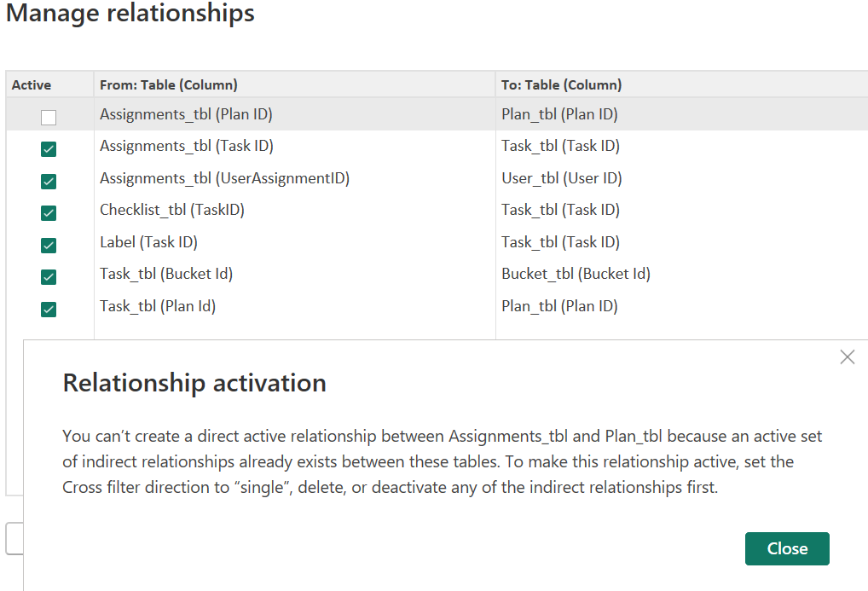The width and height of the screenshot is (868, 591).
Task: Disable the Assignments_tbl (Task ID) relationship
Action: pos(48,148)
